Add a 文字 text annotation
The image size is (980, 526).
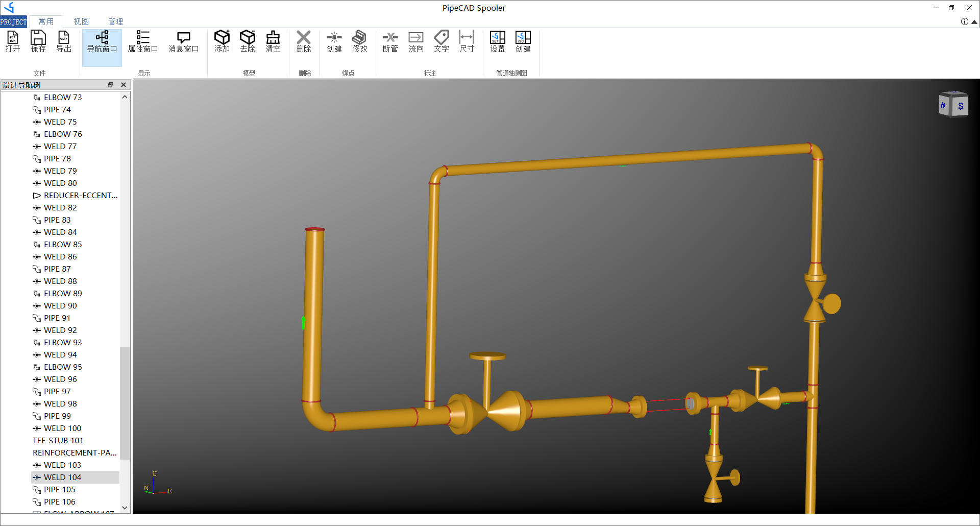442,41
